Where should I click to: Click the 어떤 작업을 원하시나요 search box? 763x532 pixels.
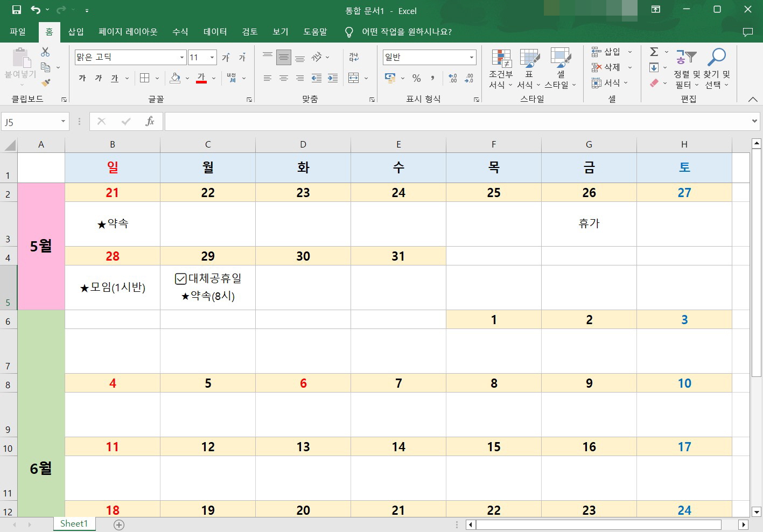(x=407, y=32)
